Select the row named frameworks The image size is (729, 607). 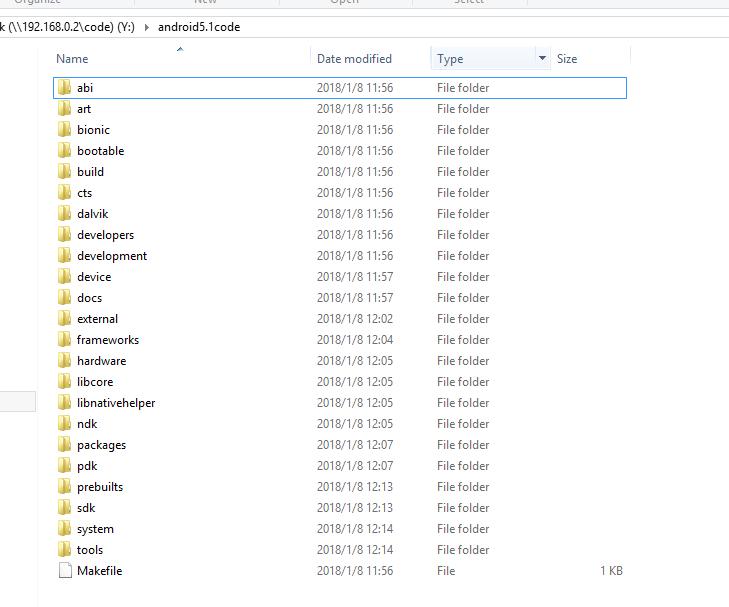pos(340,340)
